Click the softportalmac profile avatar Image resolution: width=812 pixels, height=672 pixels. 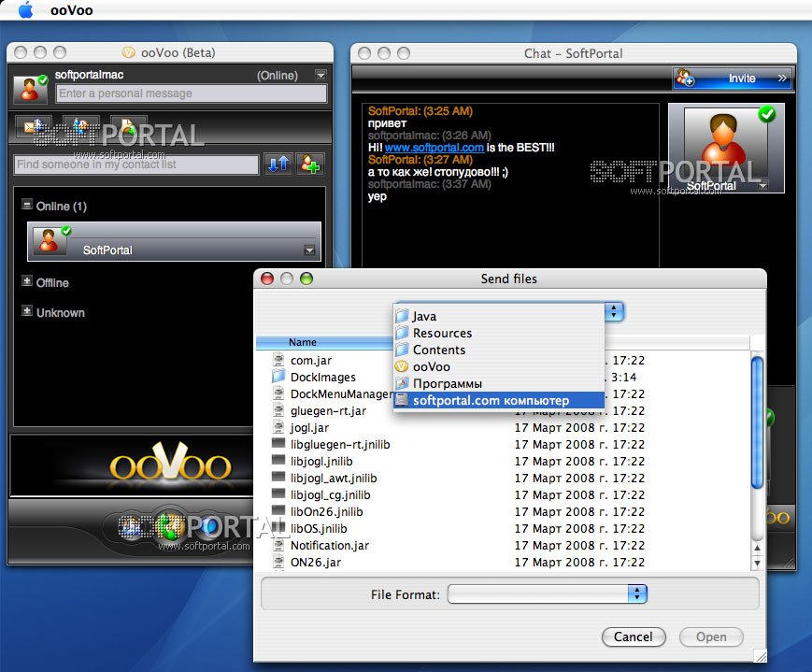(x=30, y=88)
